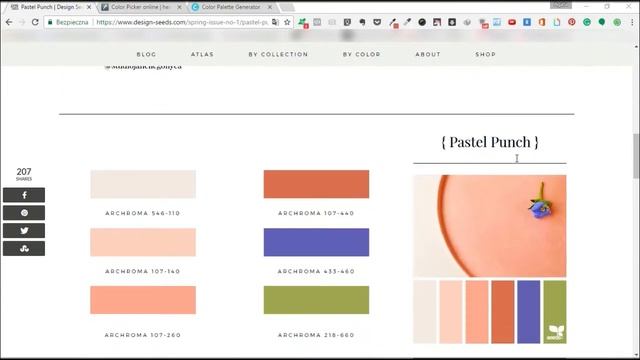Bookmark this page with the star icon
Image resolution: width=640 pixels, height=360 pixels.
[x=287, y=22]
